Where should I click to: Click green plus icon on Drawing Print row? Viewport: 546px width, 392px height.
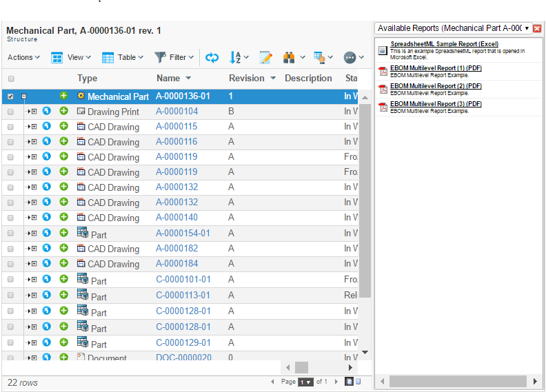(64, 111)
